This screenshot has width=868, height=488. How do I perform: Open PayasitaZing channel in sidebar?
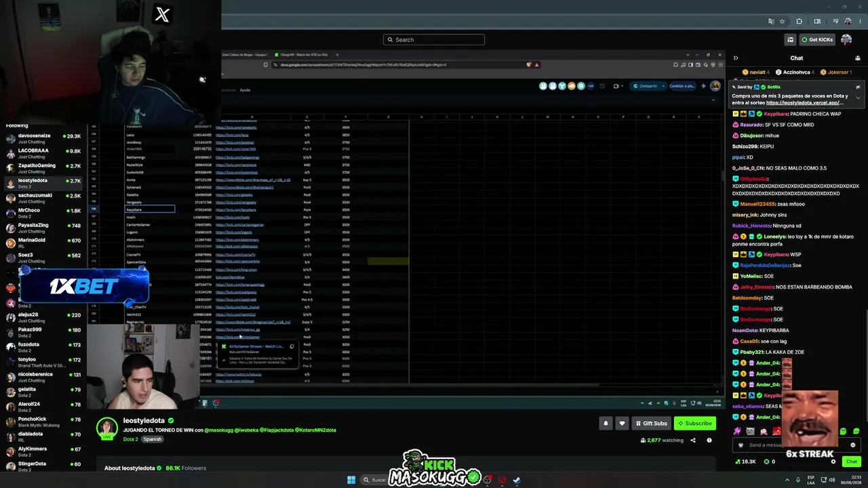43,228
